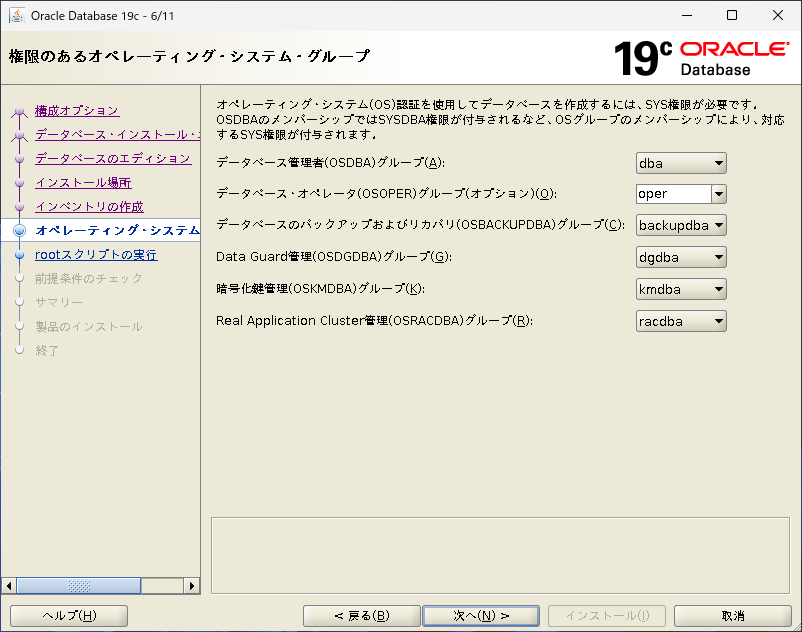Click the 戻る(B) back button
This screenshot has height=632, width=802.
pos(362,616)
